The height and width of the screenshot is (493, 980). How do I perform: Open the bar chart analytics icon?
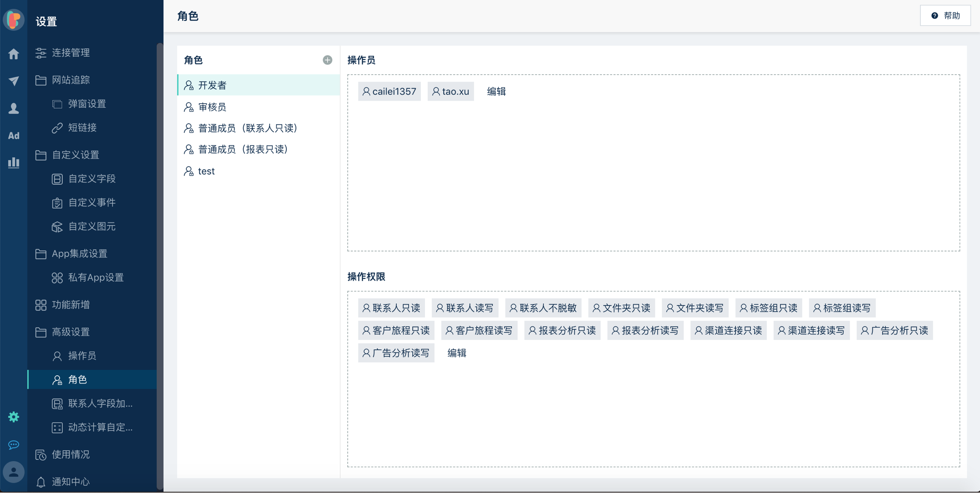(x=14, y=162)
